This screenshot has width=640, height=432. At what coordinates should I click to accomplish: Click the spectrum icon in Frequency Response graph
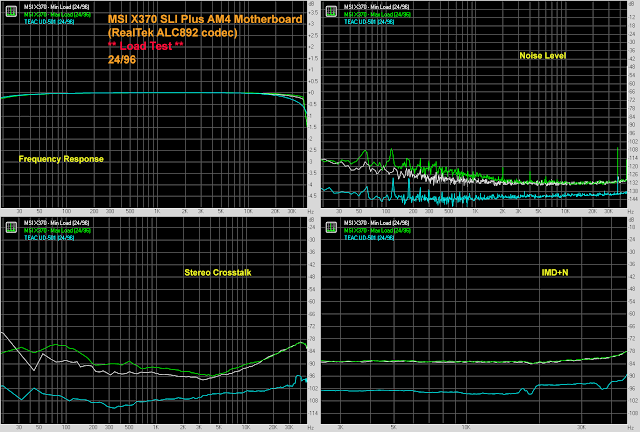click(11, 11)
